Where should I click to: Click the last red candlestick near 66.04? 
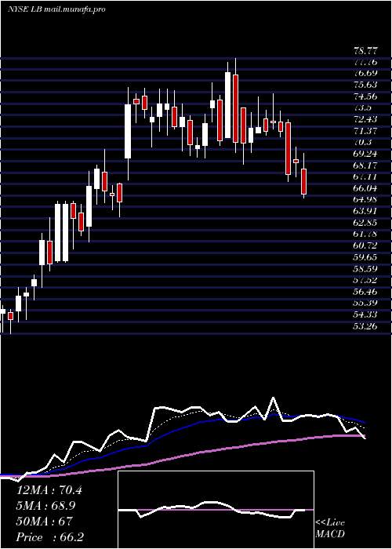(x=304, y=181)
